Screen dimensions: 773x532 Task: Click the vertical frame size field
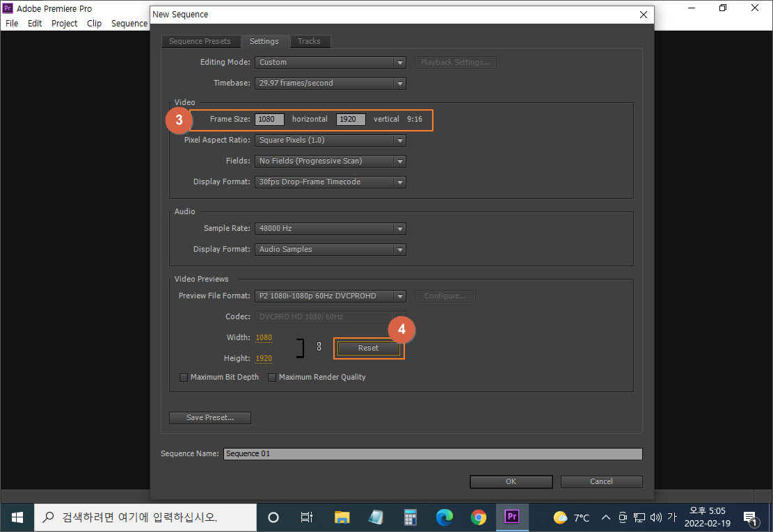[351, 119]
